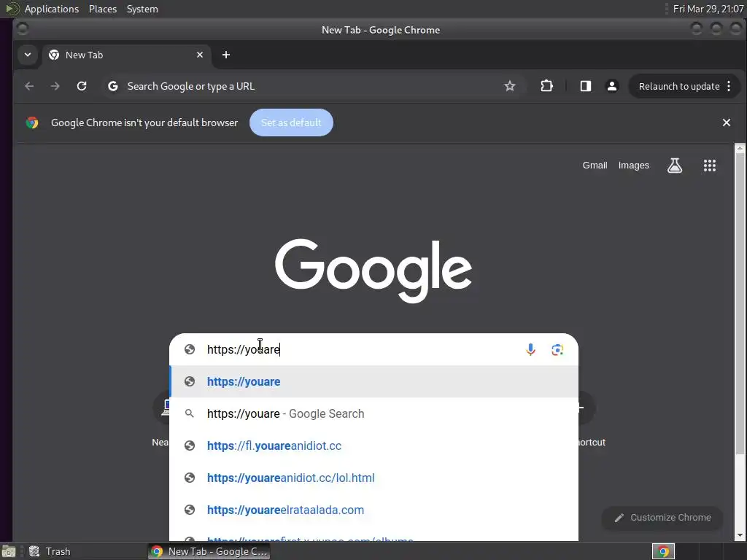Select New Tab - Google Chrome taskbar item
This screenshot has height=560, width=747.
[209, 551]
